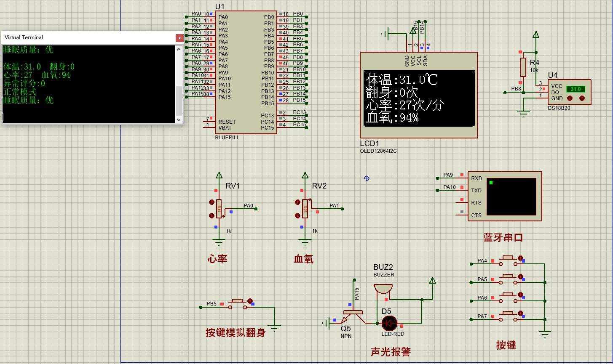Close the Virtual Terminal window
Screen dimensions: 613x364
(x=179, y=37)
